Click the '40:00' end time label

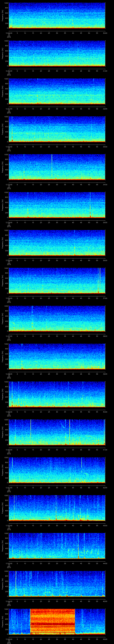(x=105, y=412)
